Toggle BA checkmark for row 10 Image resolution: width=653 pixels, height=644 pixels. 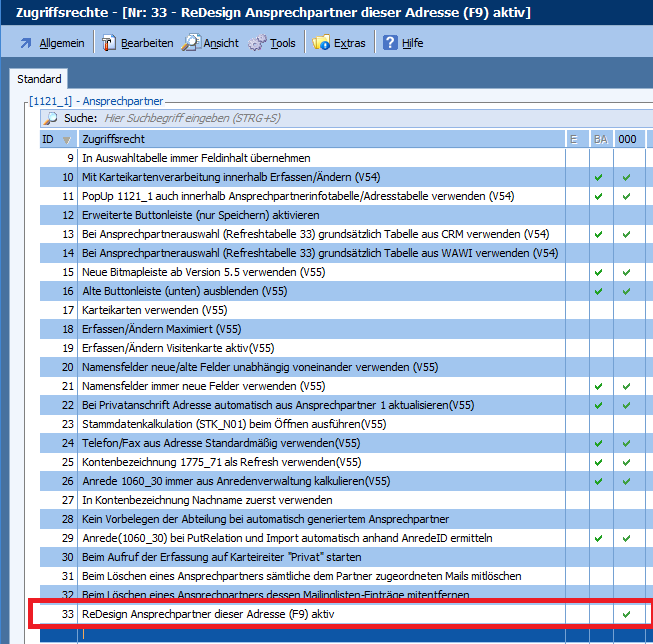(599, 177)
